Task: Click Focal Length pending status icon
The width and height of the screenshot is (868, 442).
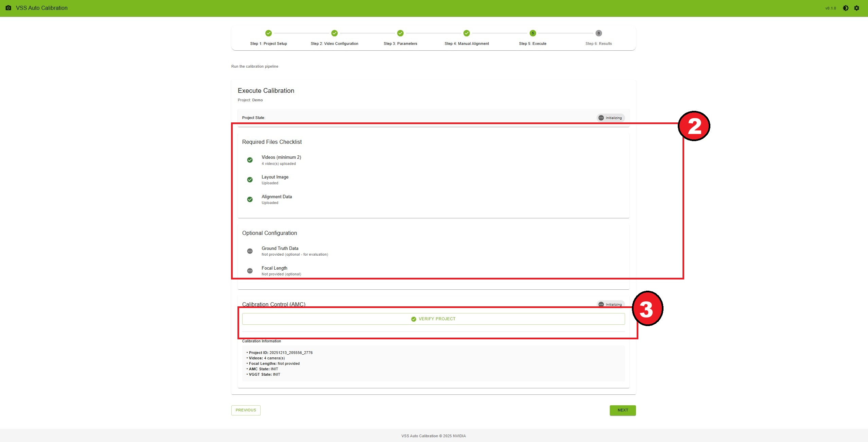Action: click(250, 271)
